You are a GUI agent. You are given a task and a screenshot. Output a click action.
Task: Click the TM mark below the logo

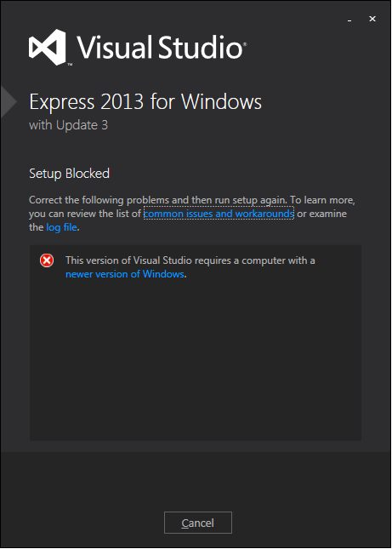pos(70,65)
